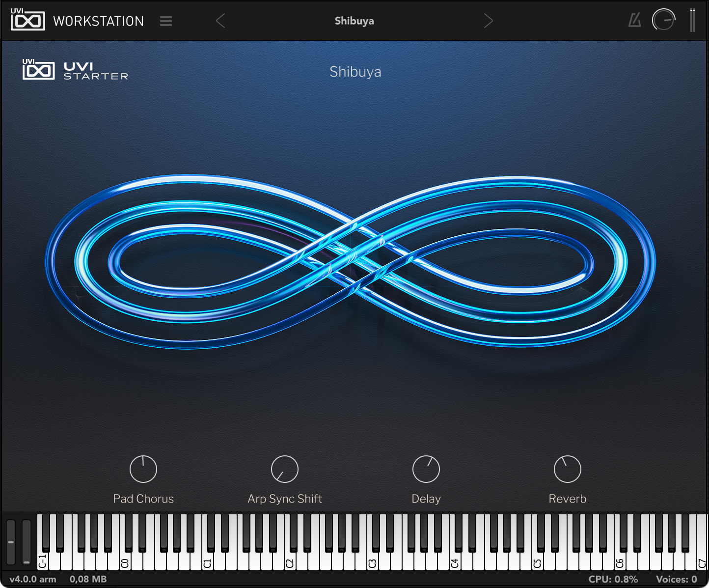Turn up the Delay knob
The height and width of the screenshot is (588, 709).
pyautogui.click(x=426, y=468)
